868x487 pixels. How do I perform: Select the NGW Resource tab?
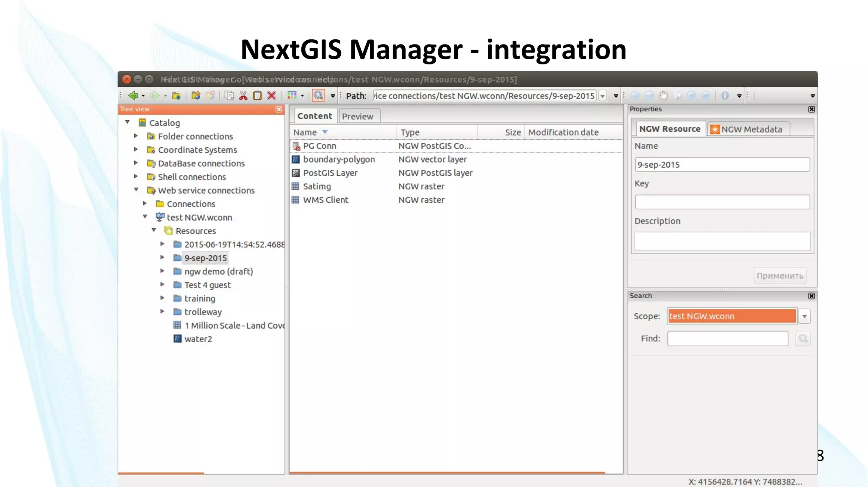670,129
